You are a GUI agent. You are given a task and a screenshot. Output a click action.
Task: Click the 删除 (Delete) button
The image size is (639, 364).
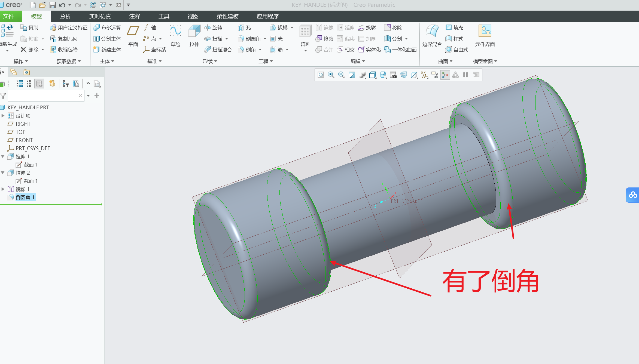(x=30, y=50)
